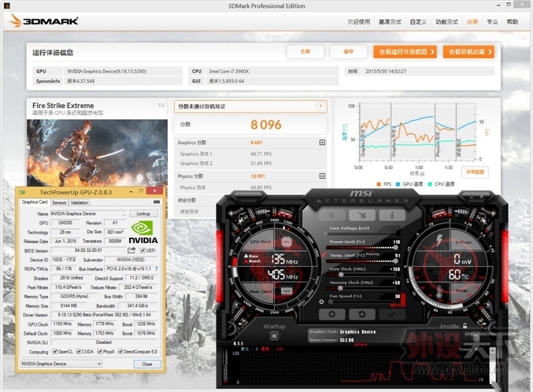Screen dimensions: 533x392
Task: Click the save profile floppy icon in Afterburner
Action: (x=475, y=336)
